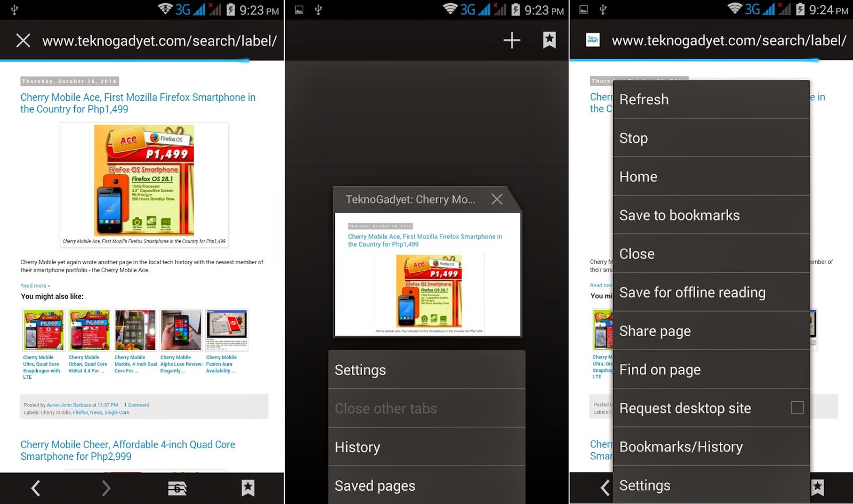Image resolution: width=853 pixels, height=504 pixels.
Task: Open the Firefox label link in the left screenshot
Action: click(81, 412)
